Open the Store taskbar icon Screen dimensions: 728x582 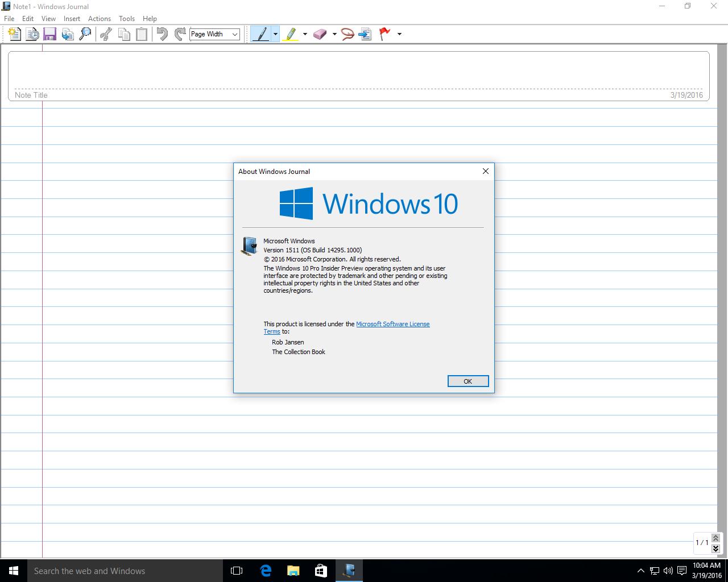coord(321,571)
